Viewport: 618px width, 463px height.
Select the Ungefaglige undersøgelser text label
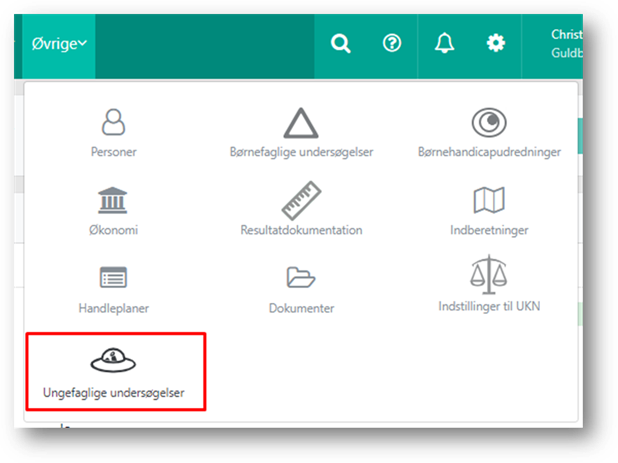coord(114,391)
